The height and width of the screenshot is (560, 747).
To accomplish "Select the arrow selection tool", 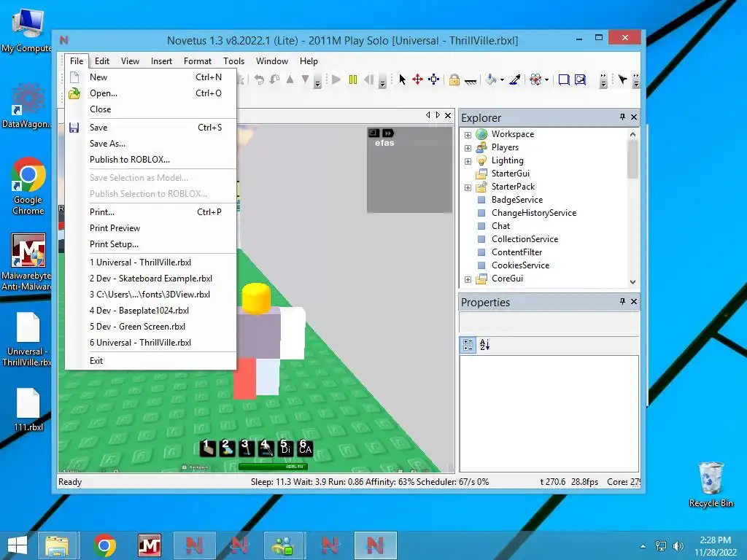I will 402,79.
